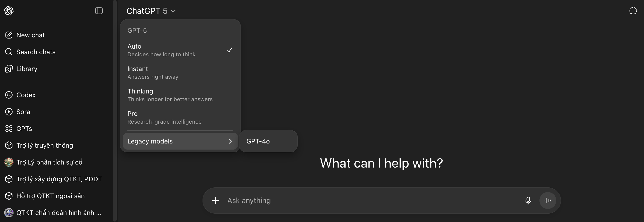The width and height of the screenshot is (644, 222).
Task: Start dictation with the microphone icon
Action: 528,201
